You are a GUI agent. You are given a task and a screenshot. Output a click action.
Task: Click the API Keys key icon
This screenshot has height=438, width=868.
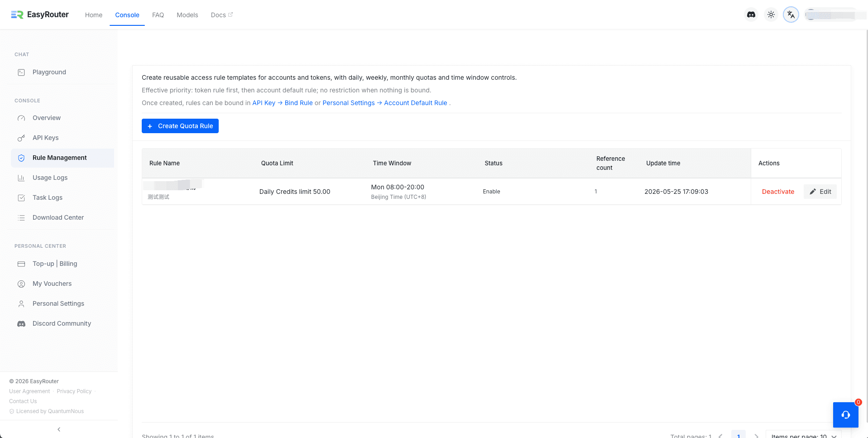(21, 138)
